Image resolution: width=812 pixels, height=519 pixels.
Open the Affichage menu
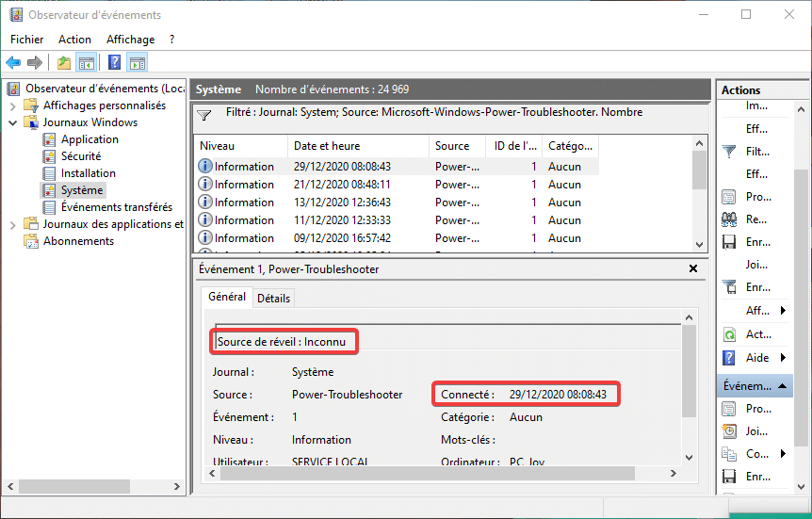click(130, 40)
